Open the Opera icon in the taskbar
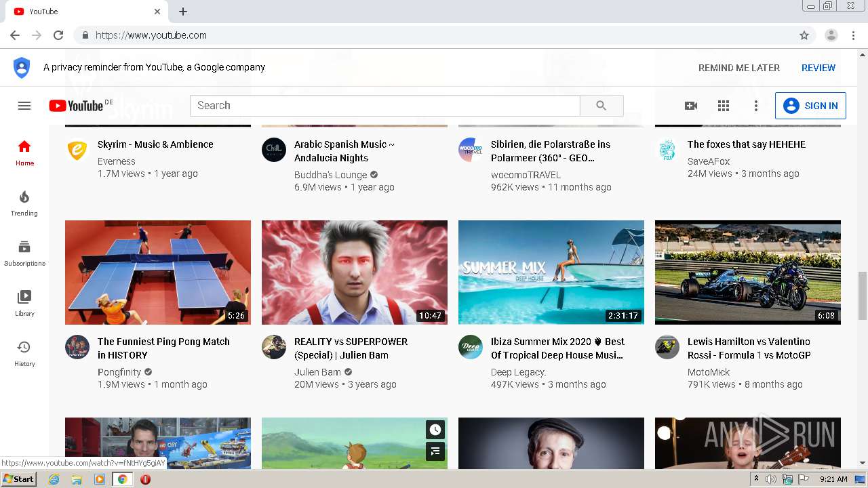The height and width of the screenshot is (488, 868). [x=145, y=479]
